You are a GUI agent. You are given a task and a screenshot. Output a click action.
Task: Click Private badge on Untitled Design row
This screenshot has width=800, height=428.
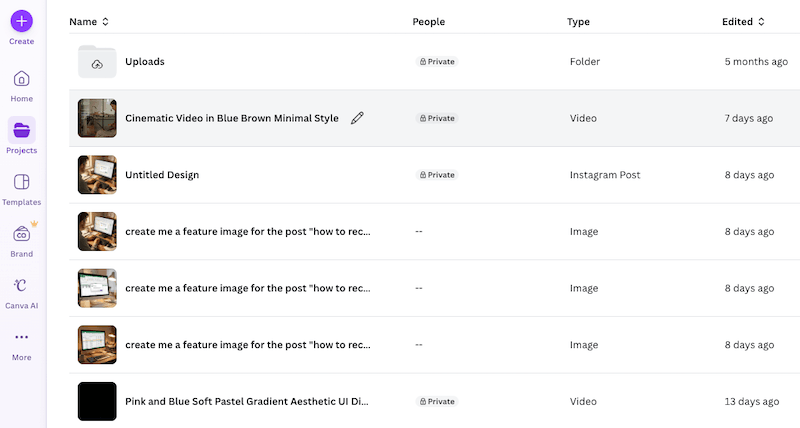pos(436,175)
